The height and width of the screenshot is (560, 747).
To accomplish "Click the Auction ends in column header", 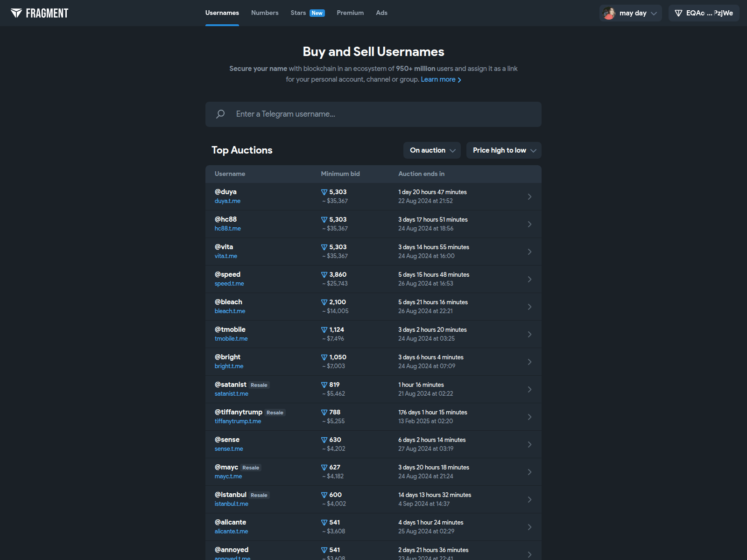I will tap(421, 174).
